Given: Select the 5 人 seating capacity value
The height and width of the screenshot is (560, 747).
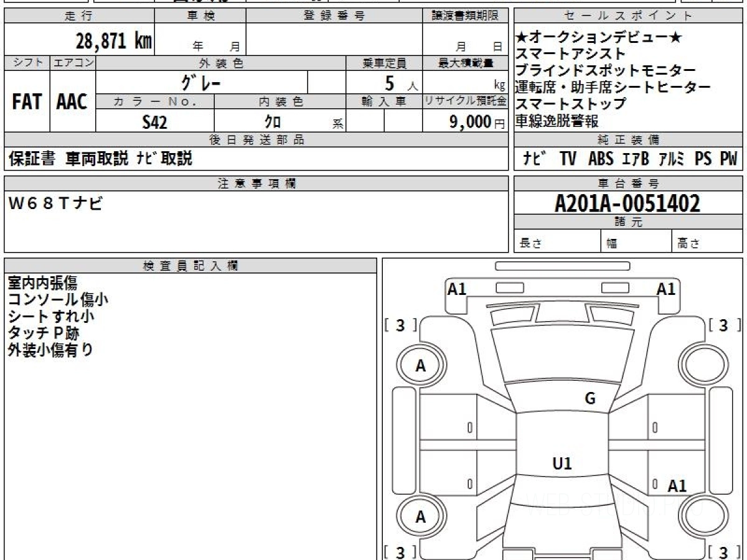Looking at the screenshot, I should (x=401, y=83).
